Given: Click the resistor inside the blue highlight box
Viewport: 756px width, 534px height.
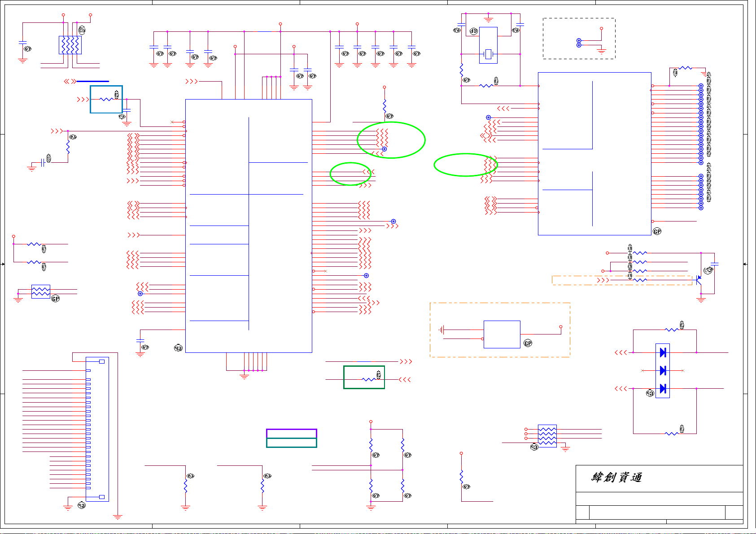Looking at the screenshot, I should [106, 100].
